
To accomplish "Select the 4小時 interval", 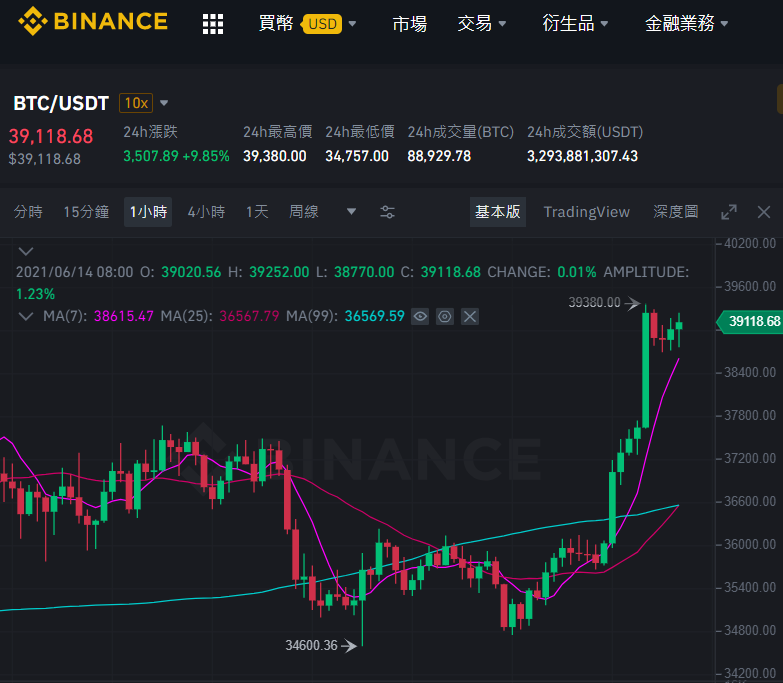I will pos(206,212).
